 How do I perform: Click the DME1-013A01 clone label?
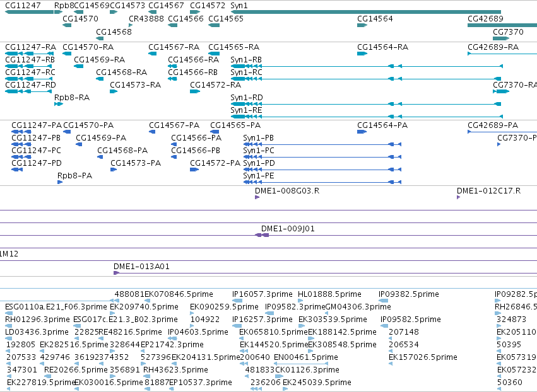[141, 267]
